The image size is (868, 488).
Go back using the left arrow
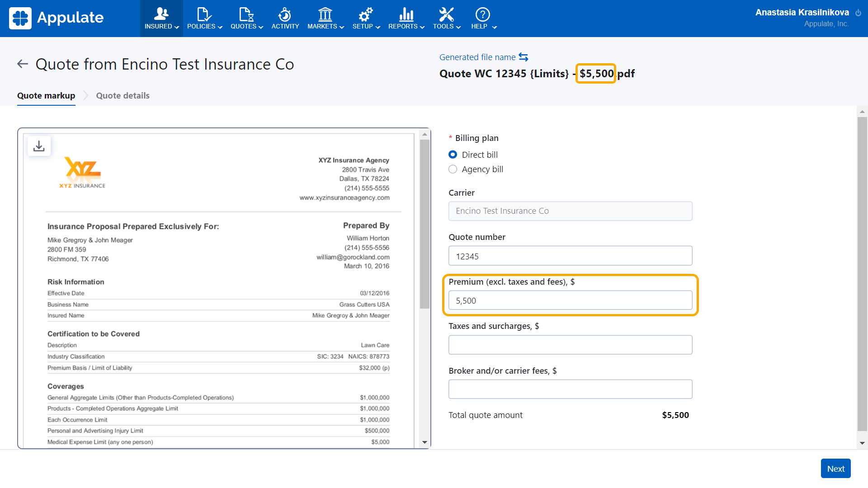pyautogui.click(x=23, y=64)
